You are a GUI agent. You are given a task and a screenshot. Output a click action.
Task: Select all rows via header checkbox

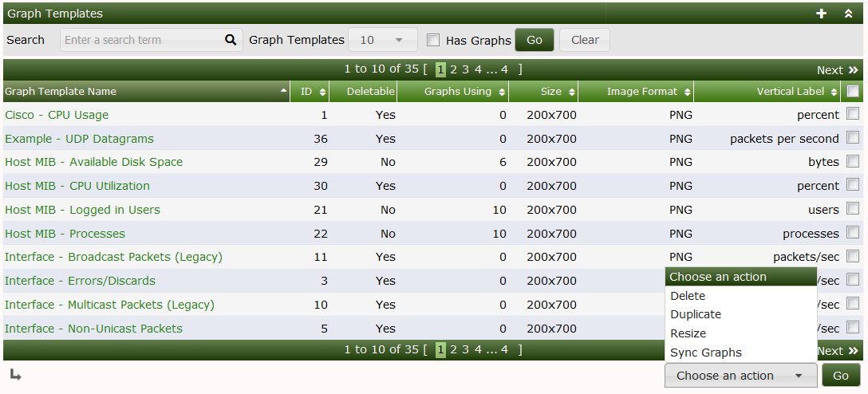click(x=853, y=91)
